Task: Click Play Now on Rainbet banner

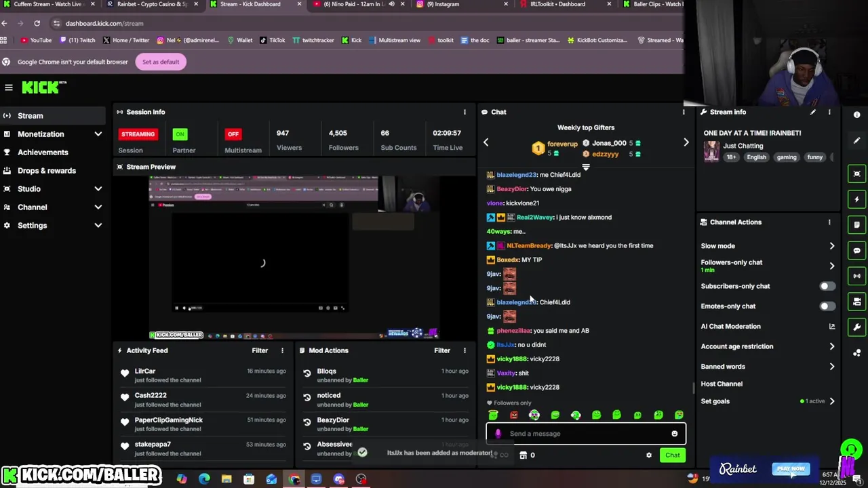Action: coord(791,469)
